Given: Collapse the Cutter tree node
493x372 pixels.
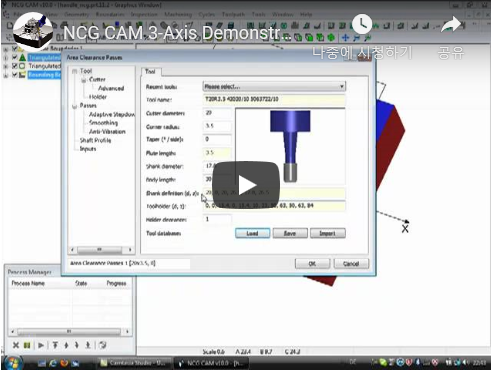Looking at the screenshot, I should click(83, 80).
